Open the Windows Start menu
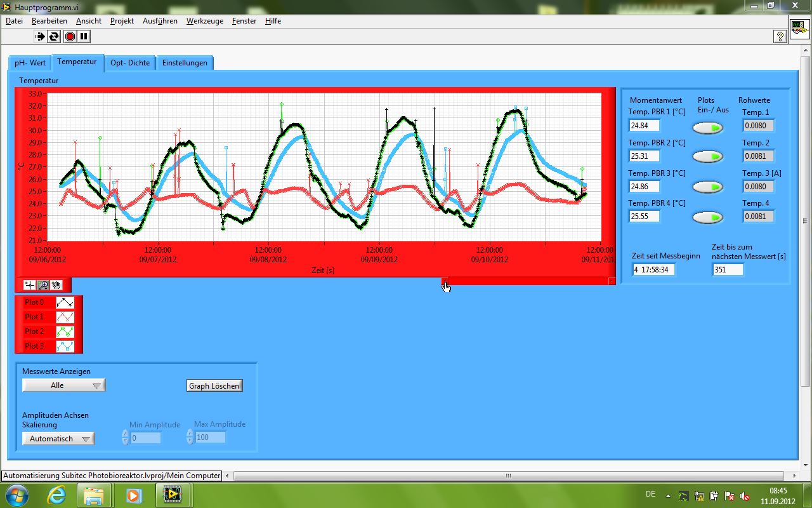The height and width of the screenshot is (508, 812). pos(16,494)
